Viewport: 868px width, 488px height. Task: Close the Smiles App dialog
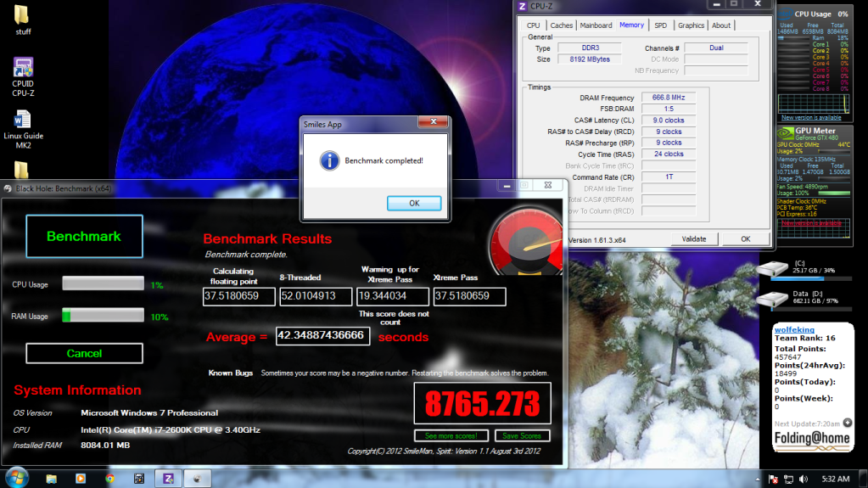pyautogui.click(x=434, y=122)
